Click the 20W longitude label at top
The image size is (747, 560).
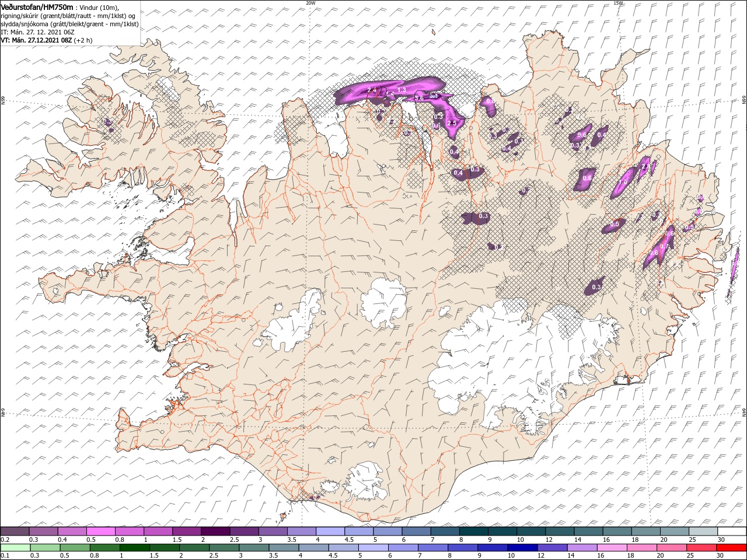pyautogui.click(x=310, y=3)
